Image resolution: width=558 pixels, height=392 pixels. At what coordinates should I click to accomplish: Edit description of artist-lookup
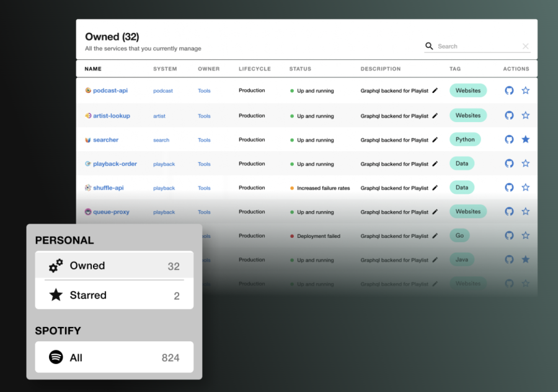click(435, 116)
